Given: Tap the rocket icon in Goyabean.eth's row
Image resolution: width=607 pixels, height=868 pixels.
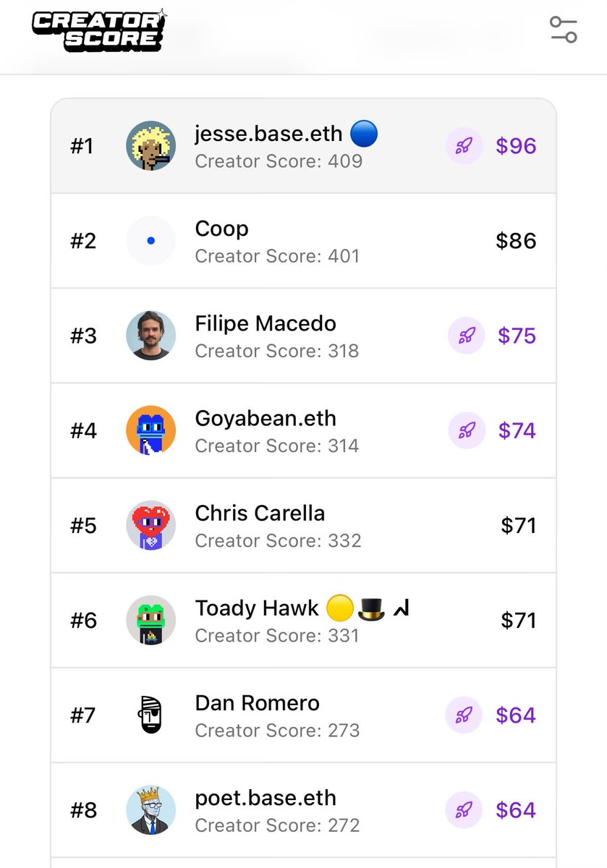Looking at the screenshot, I should [466, 430].
